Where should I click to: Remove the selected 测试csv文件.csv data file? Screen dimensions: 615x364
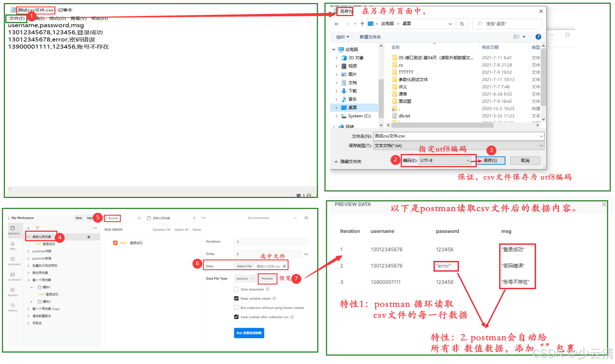click(x=284, y=266)
